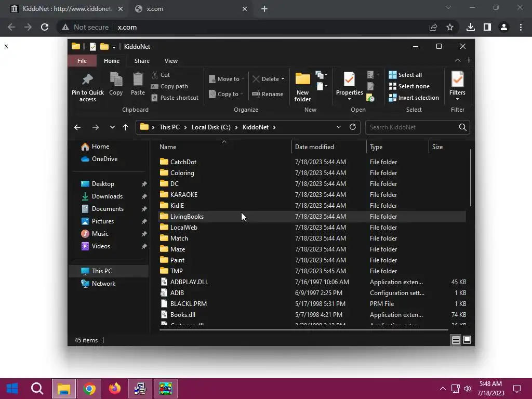Bookmark this page with star icon

coord(450,27)
